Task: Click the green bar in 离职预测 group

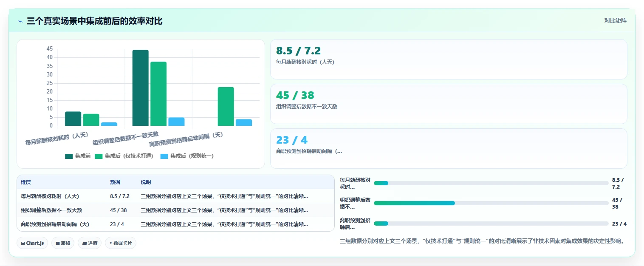Action: tap(226, 107)
